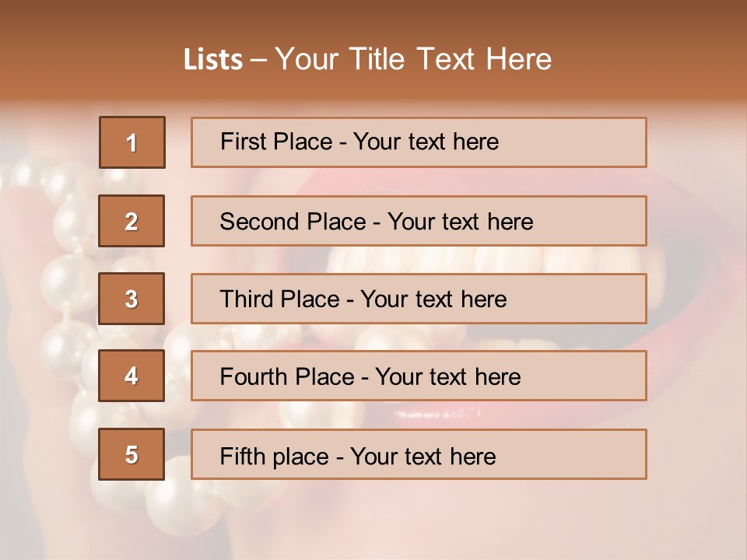Click 'Your text here' in the Fifth place row
747x560 pixels.
[x=423, y=456]
